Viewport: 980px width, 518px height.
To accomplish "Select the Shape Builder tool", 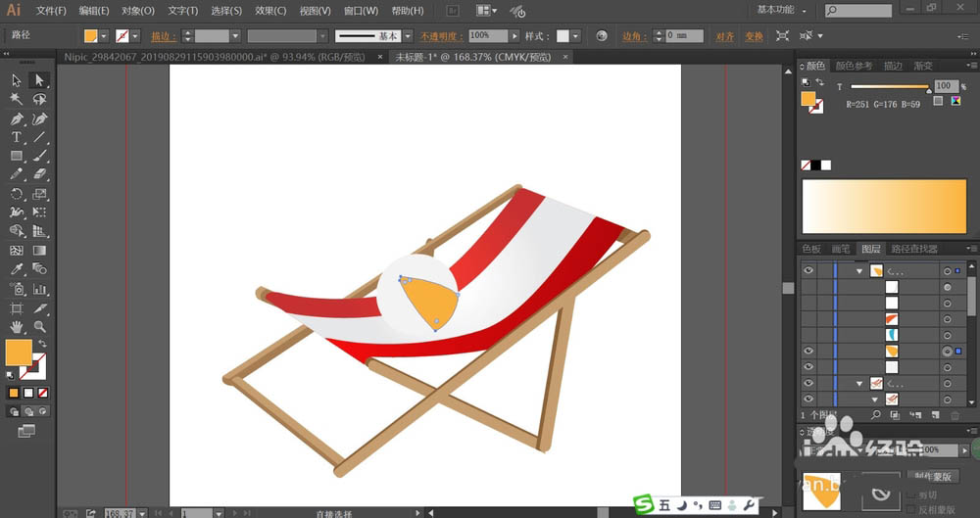I will tap(17, 231).
